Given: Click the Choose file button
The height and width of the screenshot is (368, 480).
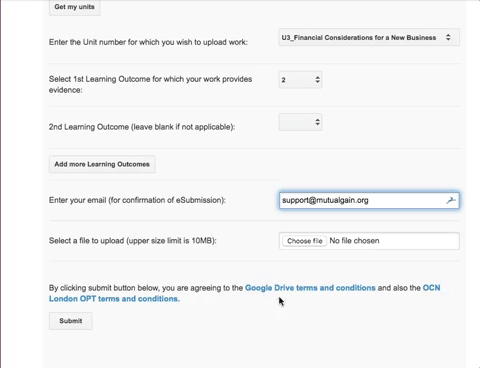Looking at the screenshot, I should (x=304, y=241).
